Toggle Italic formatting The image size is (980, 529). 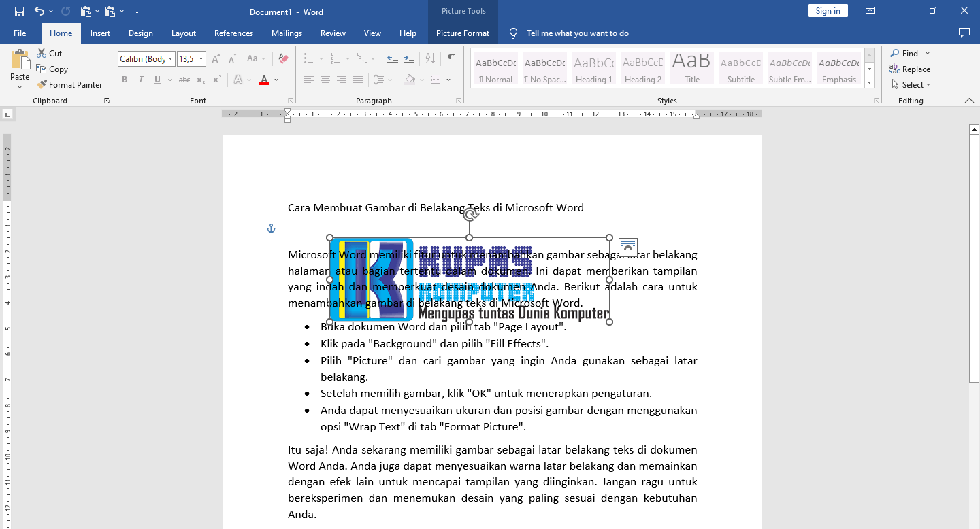[141, 80]
